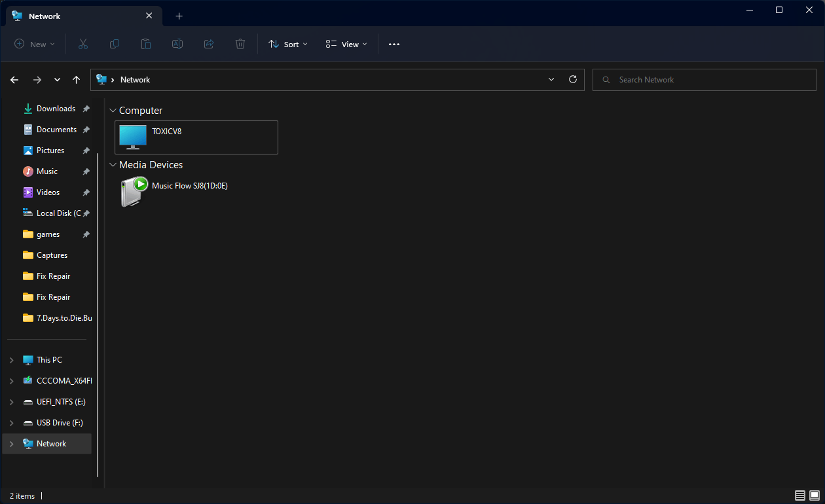Click the Cut scissors icon
This screenshot has height=504, width=825.
(x=83, y=44)
